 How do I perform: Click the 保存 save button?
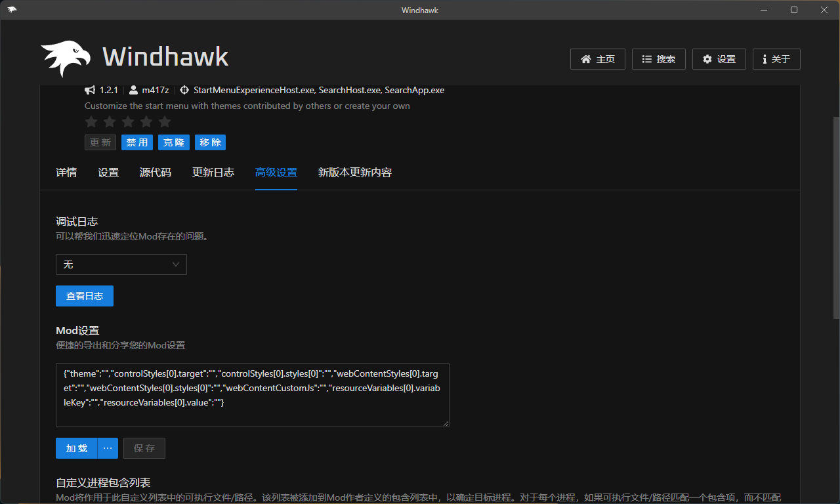coord(144,448)
